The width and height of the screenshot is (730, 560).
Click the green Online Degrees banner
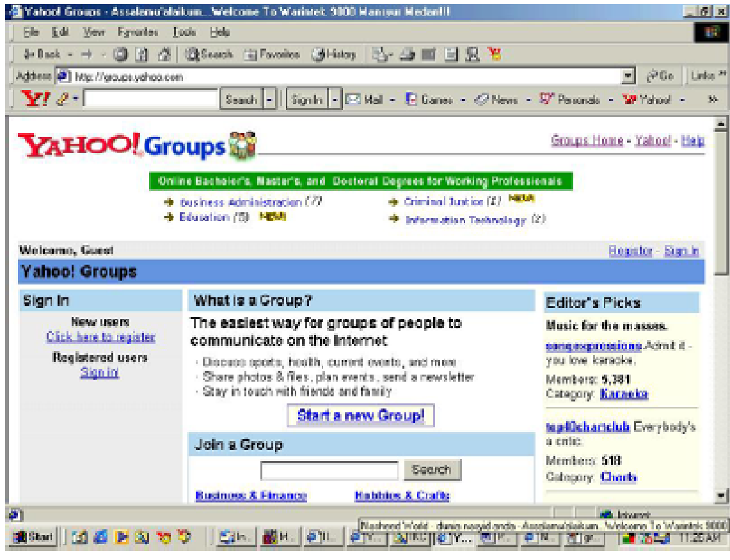[x=361, y=181]
